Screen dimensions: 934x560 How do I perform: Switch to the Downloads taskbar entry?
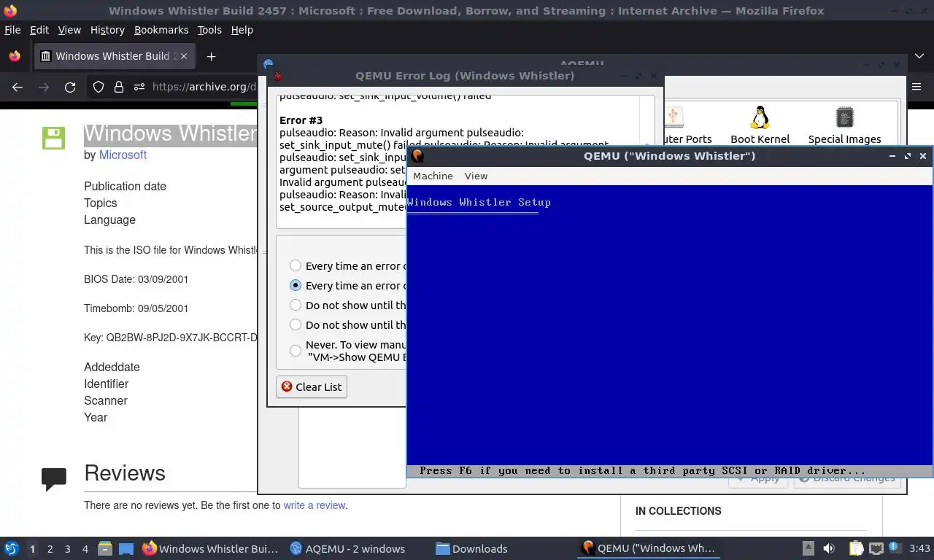coord(471,548)
